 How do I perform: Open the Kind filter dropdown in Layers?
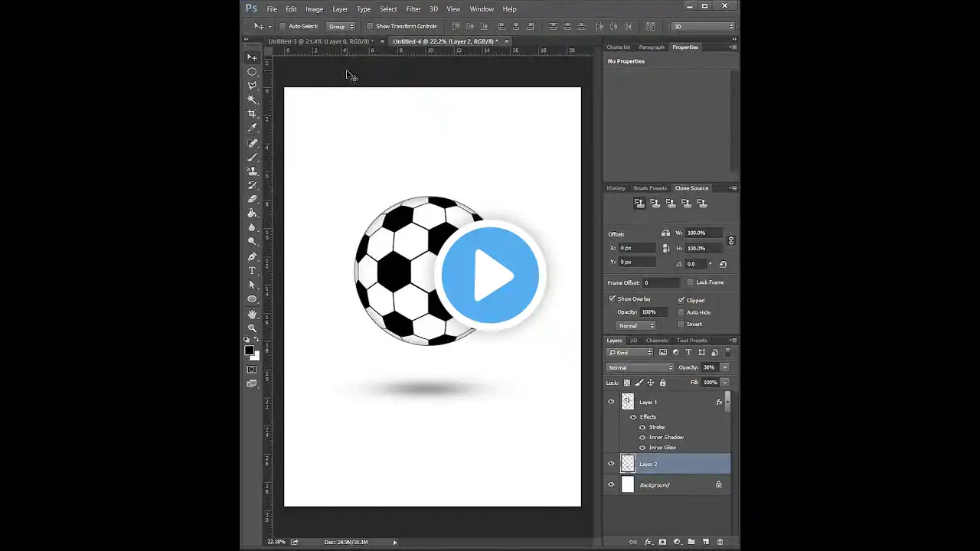click(x=630, y=353)
